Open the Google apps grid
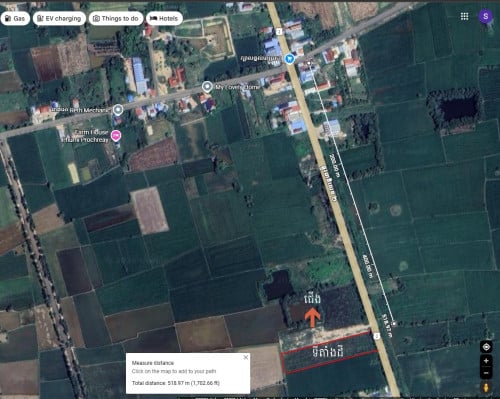Viewport: 500px width, 399px height. 464,16
